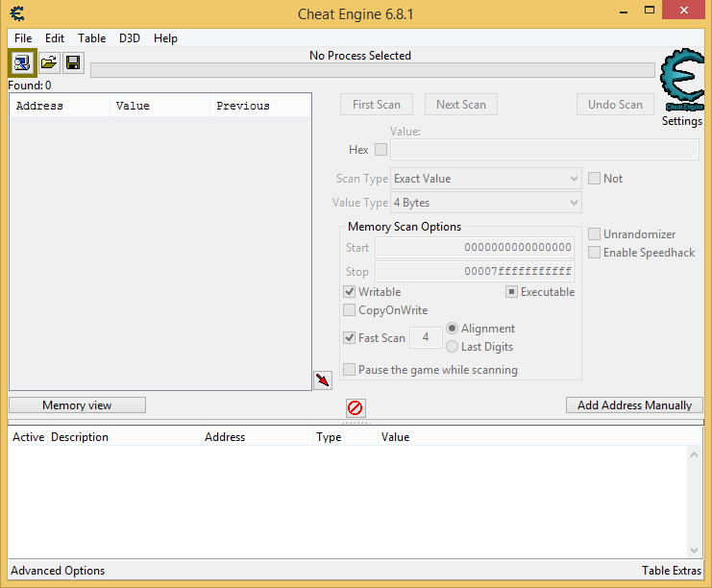Check Enable Speedhack
Image resolution: width=712 pixels, height=588 pixels.
pyautogui.click(x=594, y=253)
